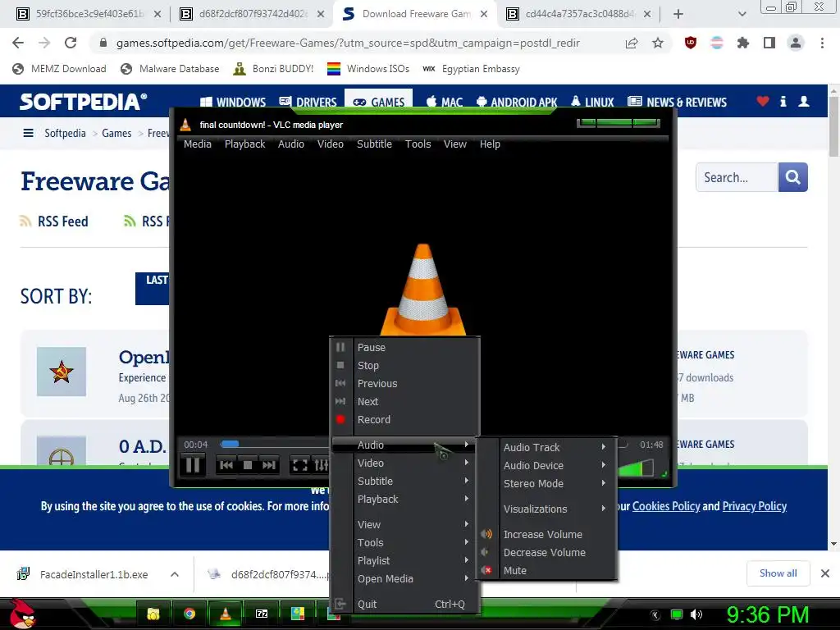The width and height of the screenshot is (840, 630).
Task: Click the share page icon in address bar
Action: (x=632, y=43)
